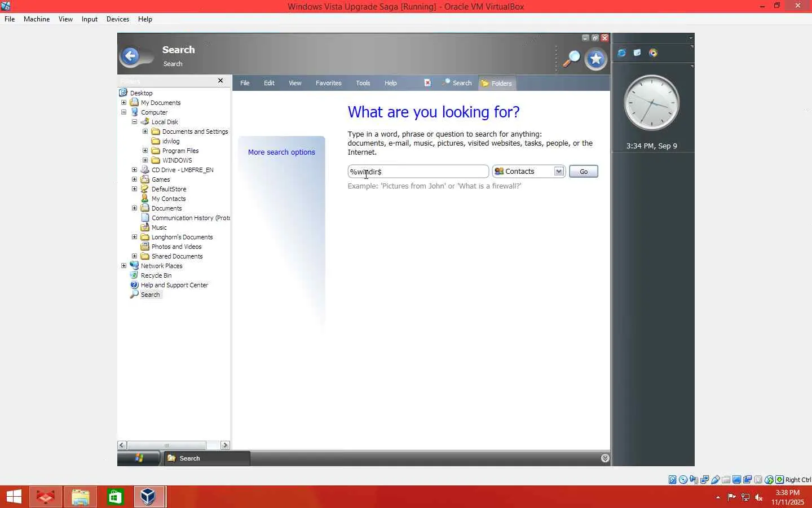Close the Folders pane with its X

click(220, 81)
